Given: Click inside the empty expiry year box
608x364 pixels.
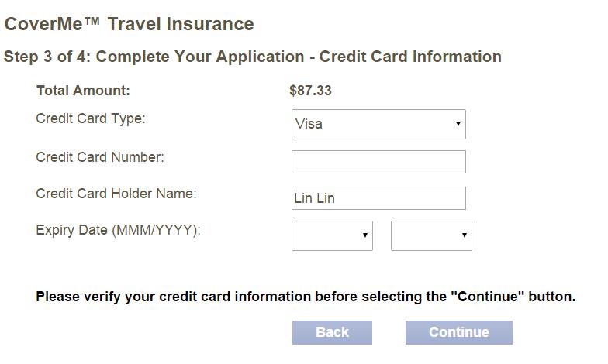Looking at the screenshot, I should [423, 235].
